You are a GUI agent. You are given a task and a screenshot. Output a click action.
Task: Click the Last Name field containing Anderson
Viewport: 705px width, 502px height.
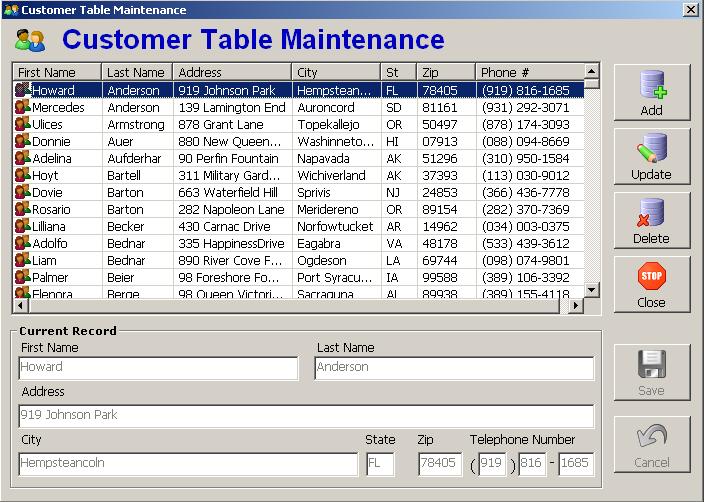(x=454, y=368)
